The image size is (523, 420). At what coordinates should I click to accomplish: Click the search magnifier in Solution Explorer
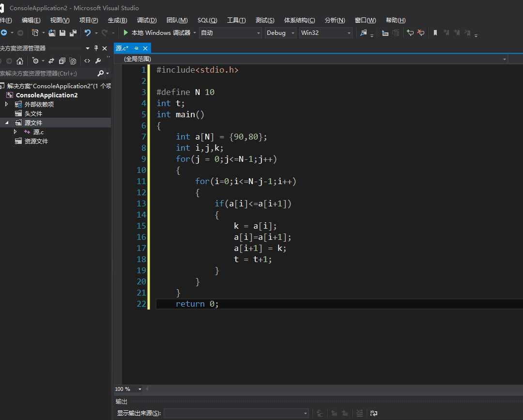click(100, 74)
